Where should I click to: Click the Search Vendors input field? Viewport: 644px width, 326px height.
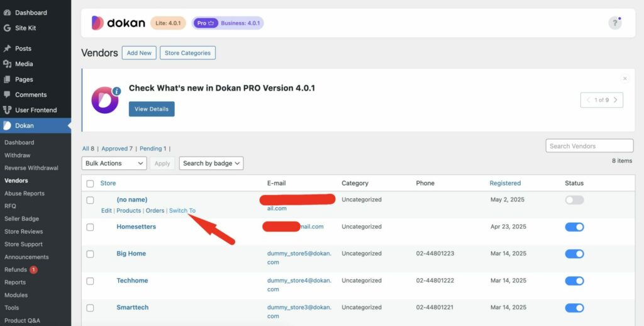pyautogui.click(x=589, y=146)
